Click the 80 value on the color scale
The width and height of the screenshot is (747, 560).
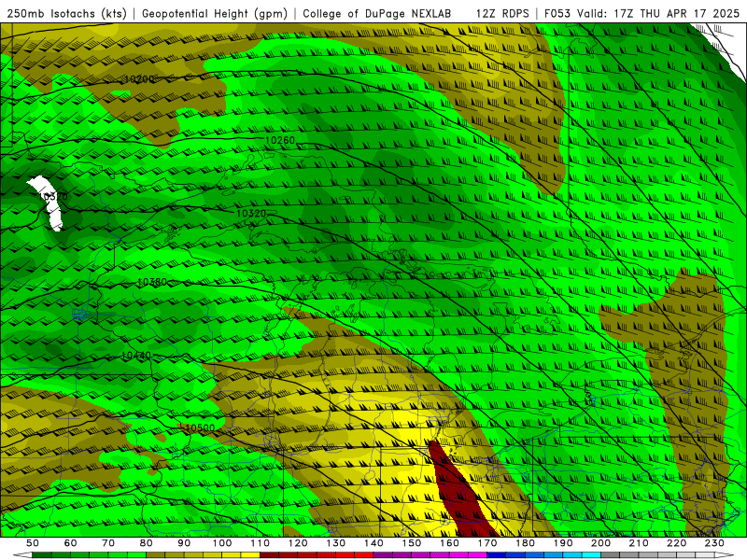pos(147,543)
